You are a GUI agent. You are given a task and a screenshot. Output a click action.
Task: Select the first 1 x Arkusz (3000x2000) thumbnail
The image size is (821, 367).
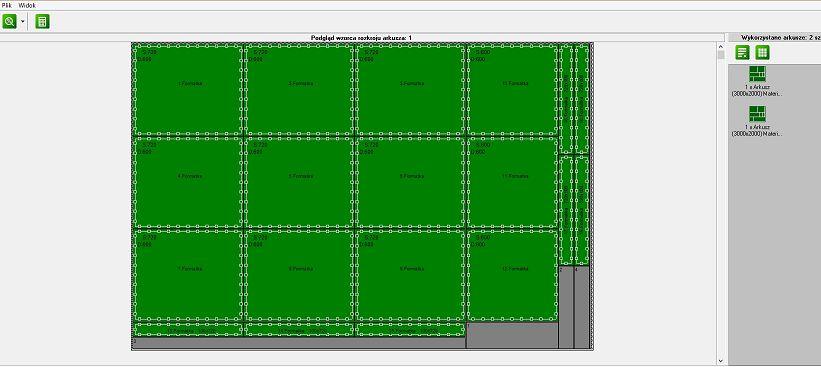pyautogui.click(x=757, y=81)
